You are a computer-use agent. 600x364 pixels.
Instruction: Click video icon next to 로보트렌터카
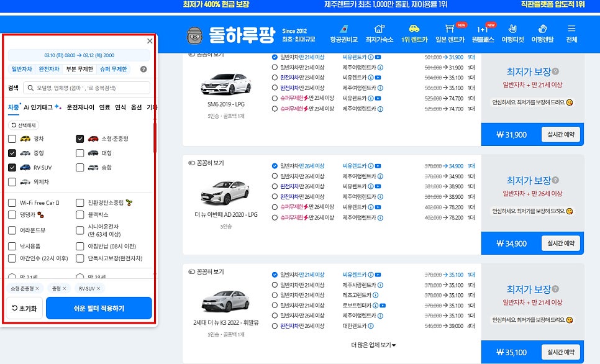[x=383, y=306]
